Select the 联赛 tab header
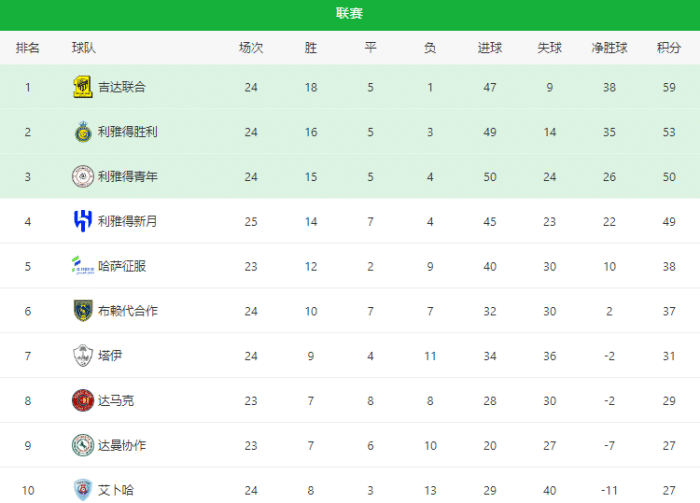 (x=349, y=14)
